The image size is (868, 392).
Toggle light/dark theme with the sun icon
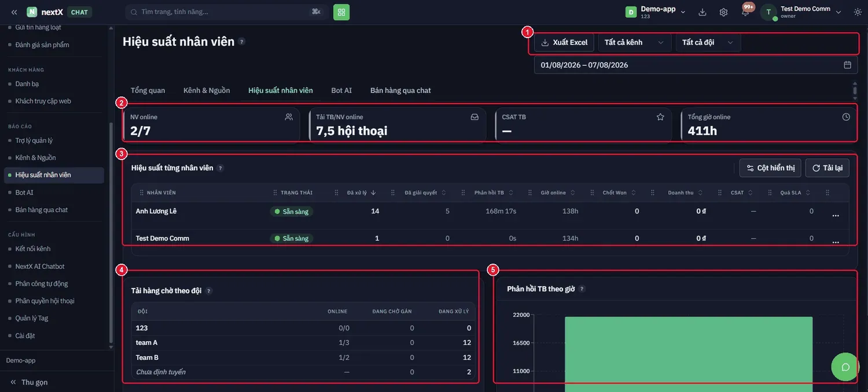pos(858,12)
